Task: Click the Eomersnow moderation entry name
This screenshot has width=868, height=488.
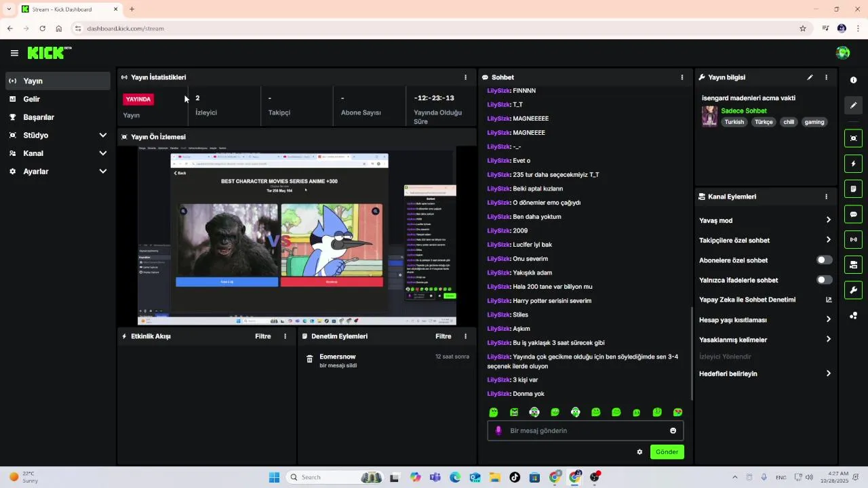Action: [x=338, y=357]
